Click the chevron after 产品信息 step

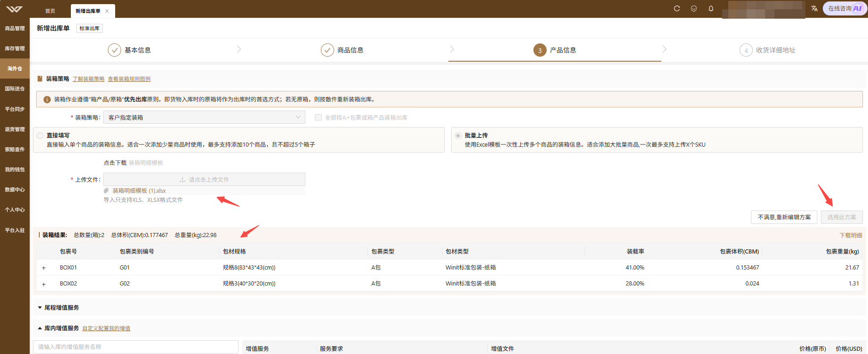pyautogui.click(x=664, y=49)
